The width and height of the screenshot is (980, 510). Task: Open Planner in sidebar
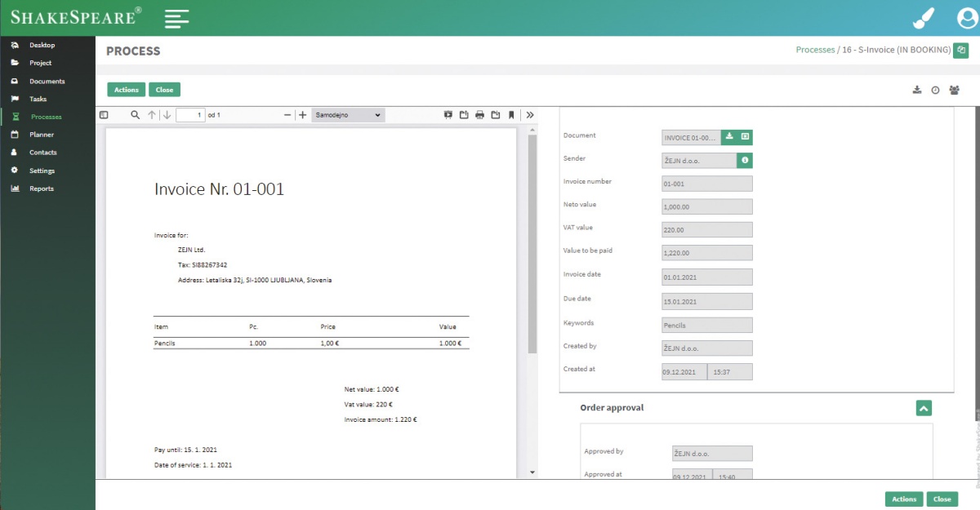[42, 135]
